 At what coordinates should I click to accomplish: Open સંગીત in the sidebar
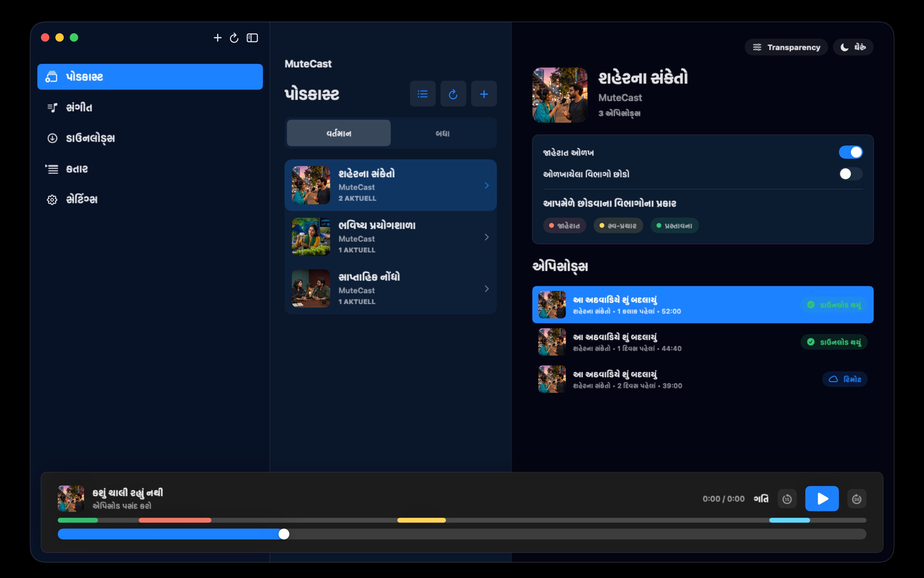[150, 108]
